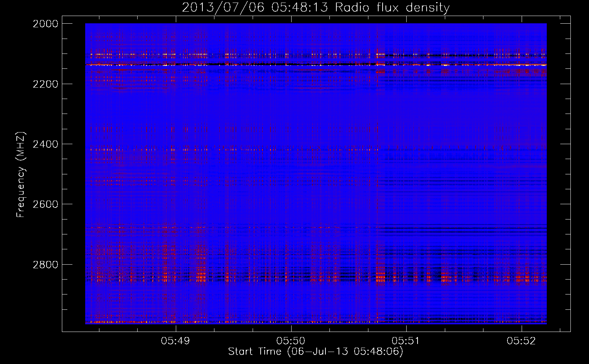Select the 2000 frequency tick label
589x364 pixels.
(46, 24)
